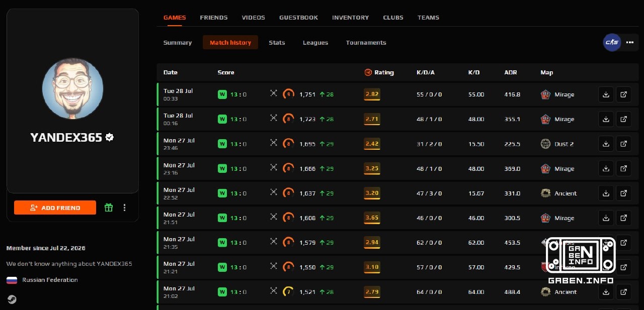Download demo for the 23:16 Mirage match
Viewport: 644px width, 310px height.
coord(606,168)
